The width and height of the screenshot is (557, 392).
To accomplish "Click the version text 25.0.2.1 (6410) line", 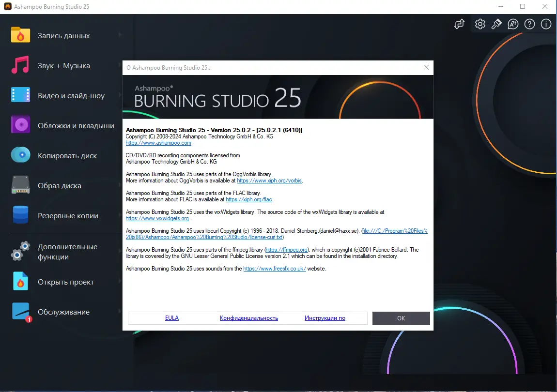I will click(214, 130).
